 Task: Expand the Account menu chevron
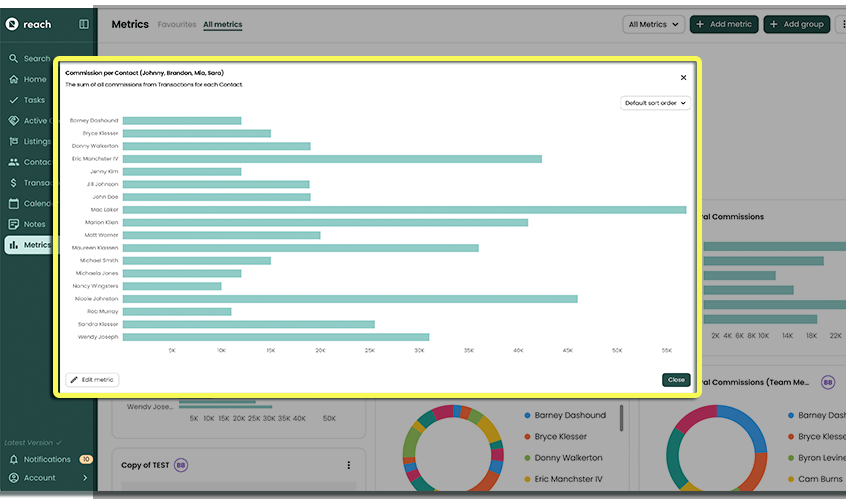85,478
